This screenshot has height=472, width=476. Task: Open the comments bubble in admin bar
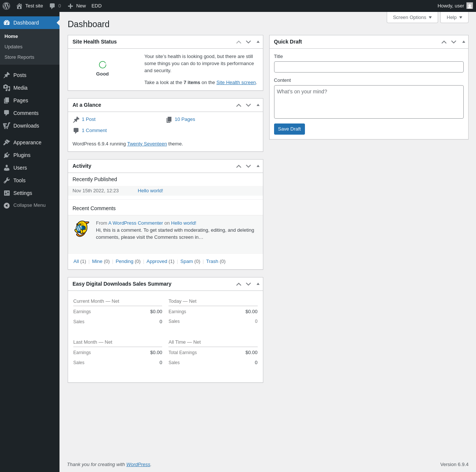(x=55, y=6)
